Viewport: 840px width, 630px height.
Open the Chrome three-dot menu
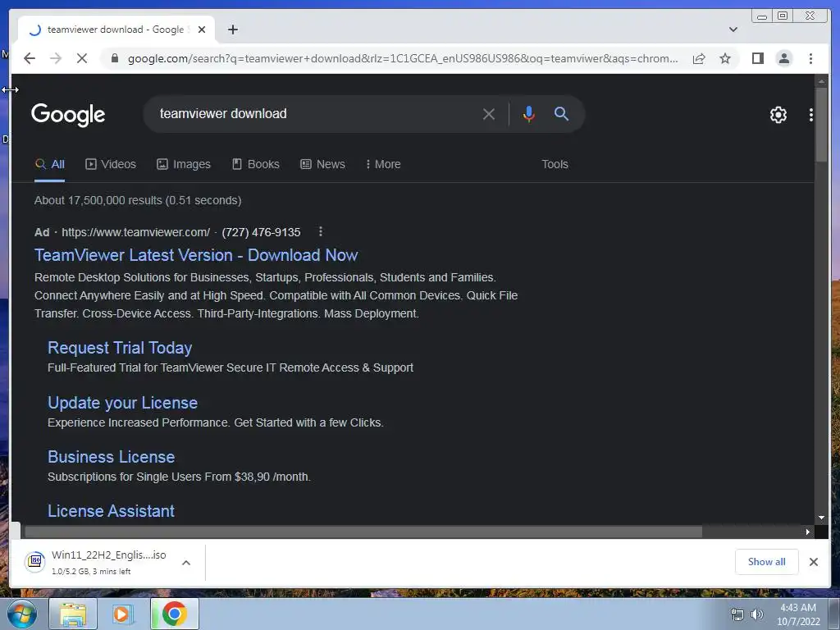[x=810, y=58]
